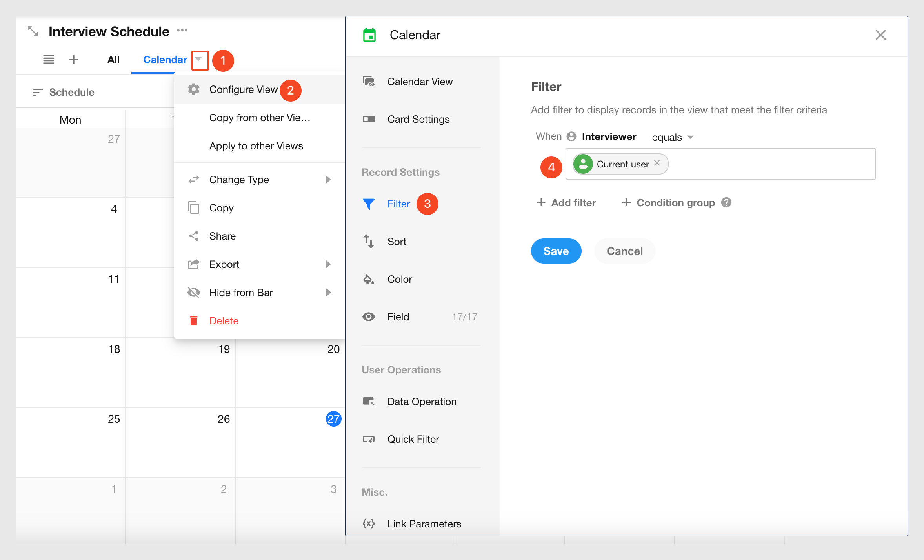Expand the Export submenu arrow
Image resolution: width=924 pixels, height=560 pixels.
click(x=328, y=264)
